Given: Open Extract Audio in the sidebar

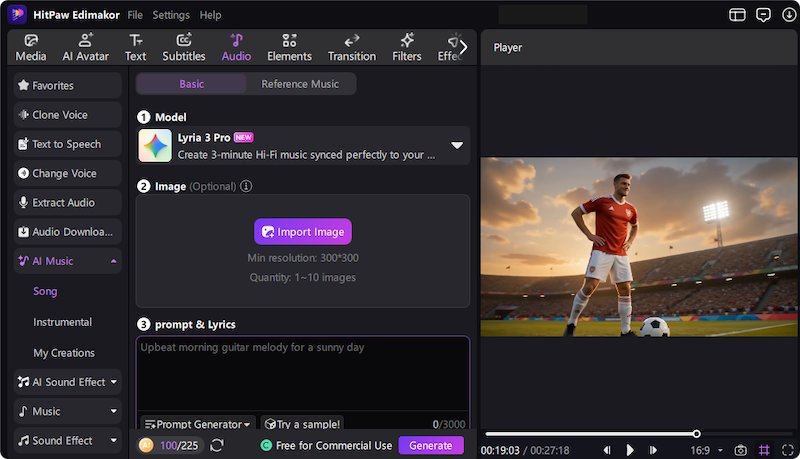Looking at the screenshot, I should tap(67, 202).
